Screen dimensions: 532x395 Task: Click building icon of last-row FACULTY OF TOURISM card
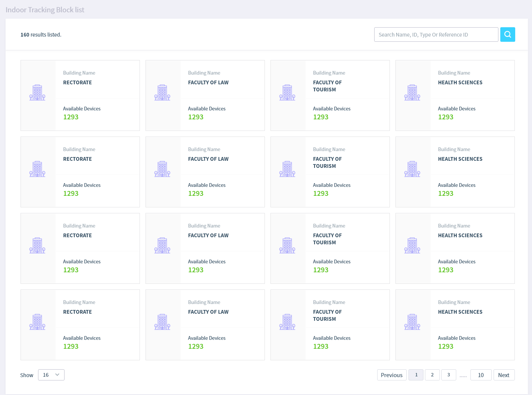[x=287, y=322]
